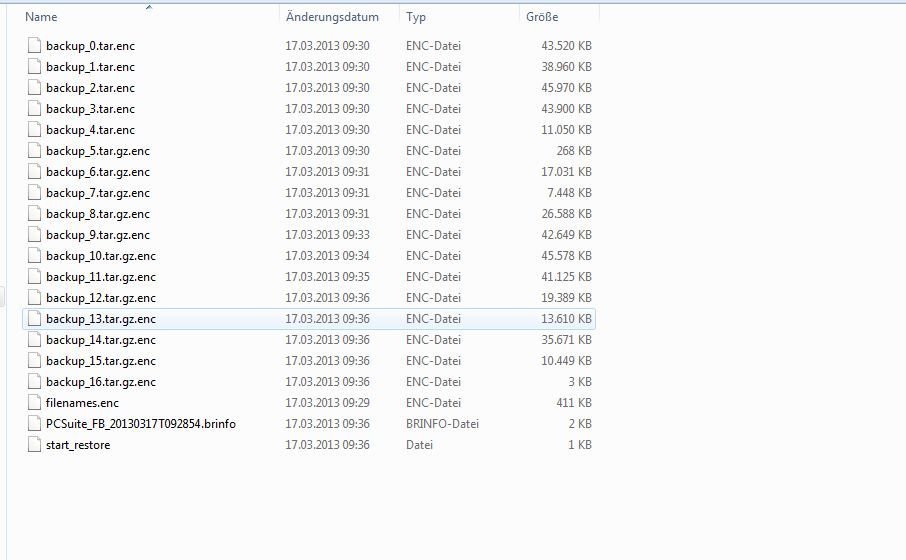Screen dimensions: 906x560
Task: Click the 43.900 KB size value
Action: tap(566, 109)
